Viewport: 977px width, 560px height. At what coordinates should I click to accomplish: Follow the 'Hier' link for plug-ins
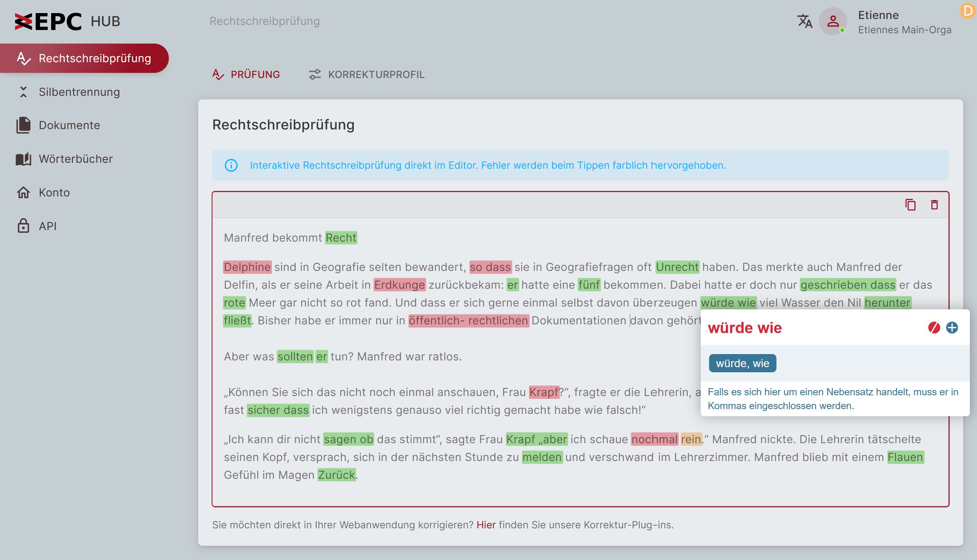[x=486, y=525]
